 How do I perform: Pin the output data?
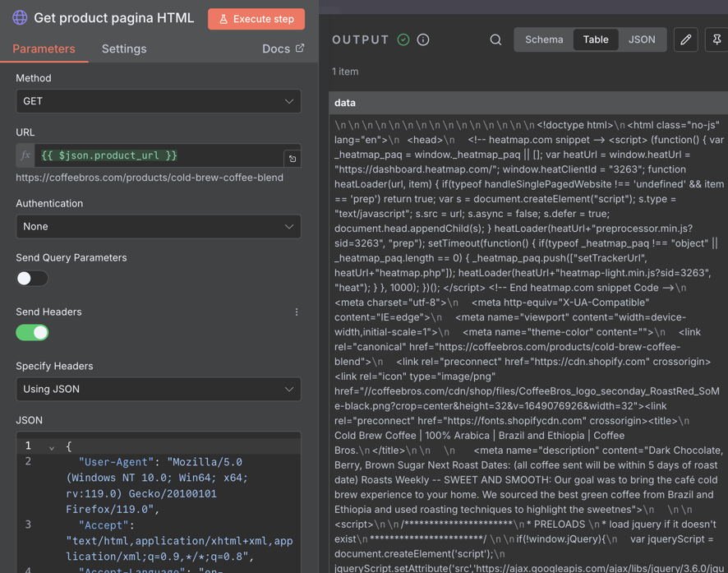(x=716, y=40)
